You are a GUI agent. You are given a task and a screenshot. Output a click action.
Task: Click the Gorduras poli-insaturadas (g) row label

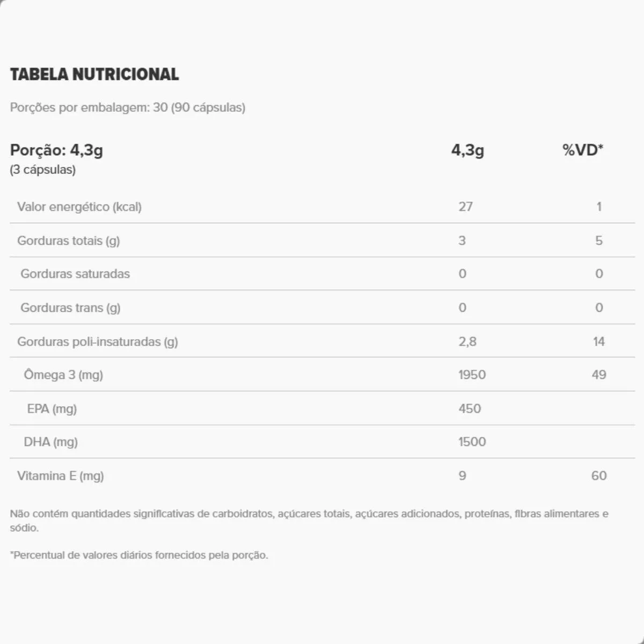(98, 341)
